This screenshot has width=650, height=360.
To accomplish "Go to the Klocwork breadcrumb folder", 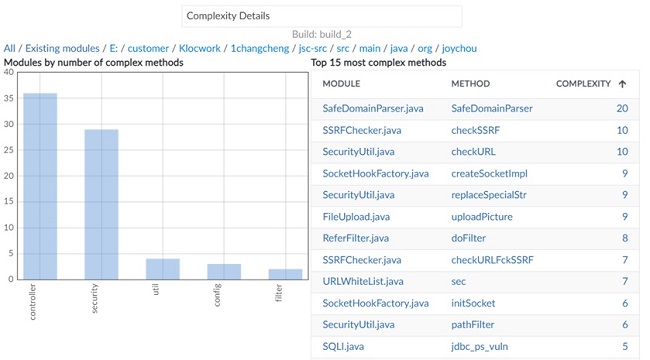I will point(199,49).
